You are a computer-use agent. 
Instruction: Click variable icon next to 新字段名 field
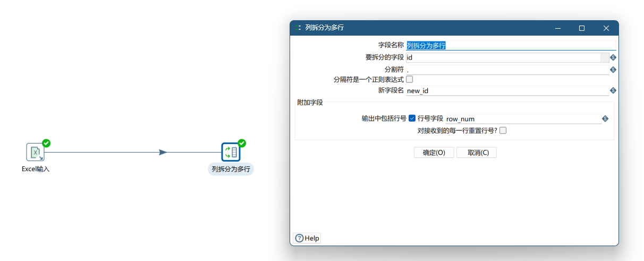613,91
